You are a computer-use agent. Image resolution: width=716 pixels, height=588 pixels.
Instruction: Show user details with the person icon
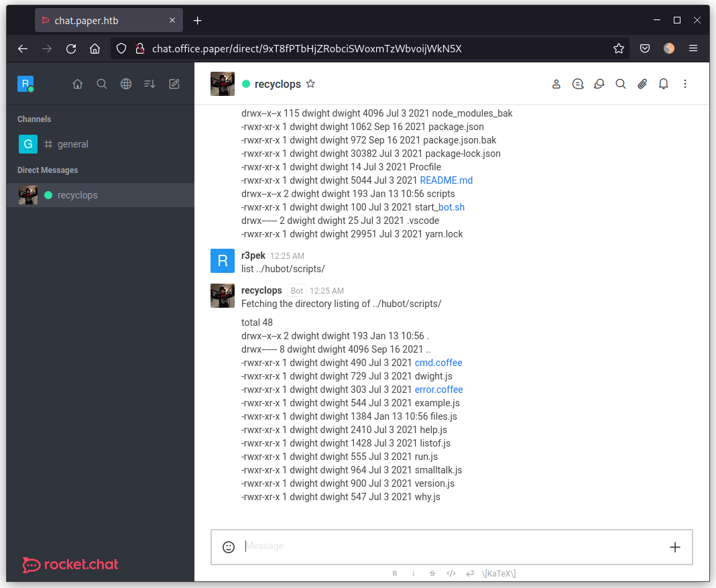tap(556, 83)
